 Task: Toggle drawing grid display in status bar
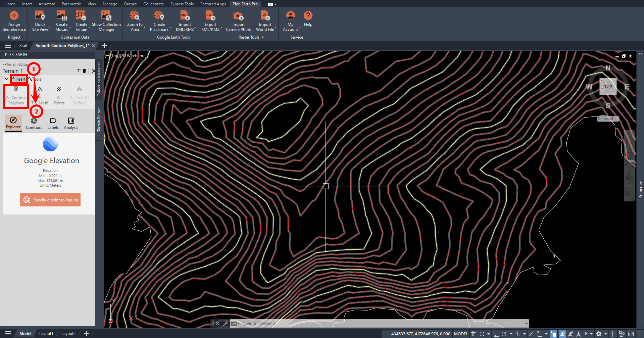point(474,334)
